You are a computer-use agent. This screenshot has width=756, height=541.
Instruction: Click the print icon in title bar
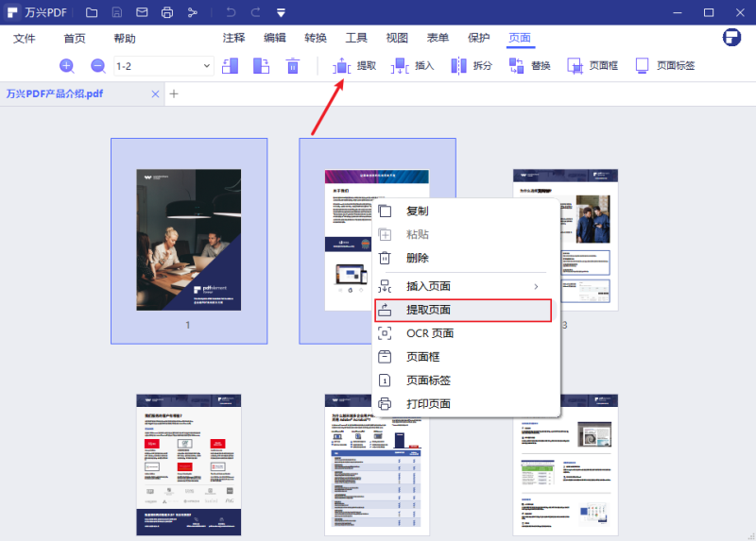tap(167, 12)
